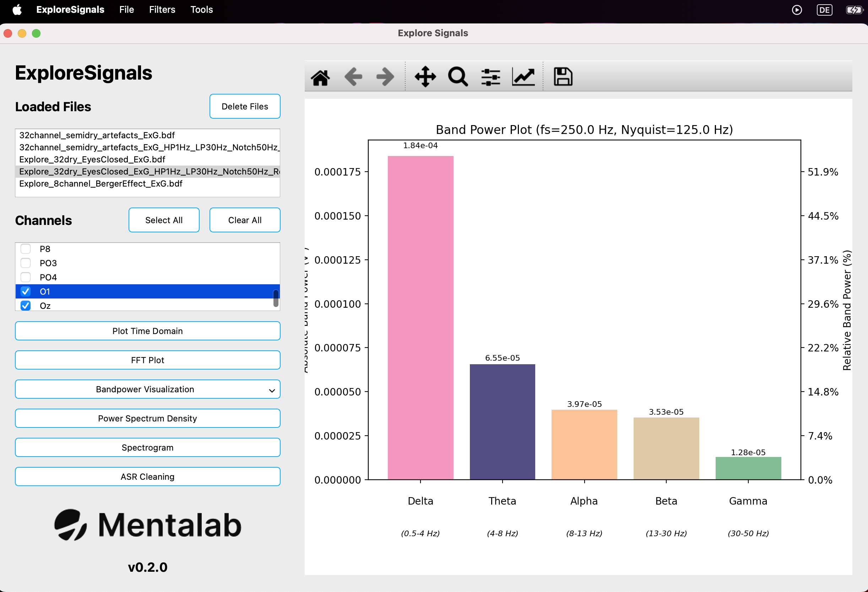Image resolution: width=868 pixels, height=592 pixels.
Task: Save the figure with floppy icon
Action: click(563, 77)
